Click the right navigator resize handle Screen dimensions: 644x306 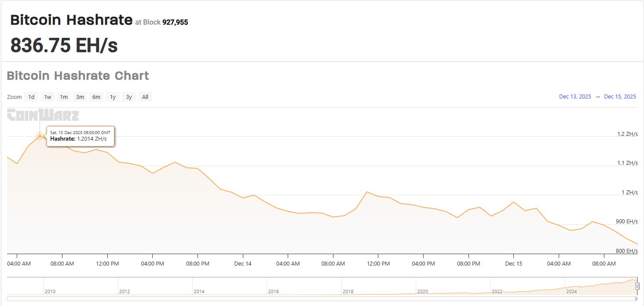point(637,286)
